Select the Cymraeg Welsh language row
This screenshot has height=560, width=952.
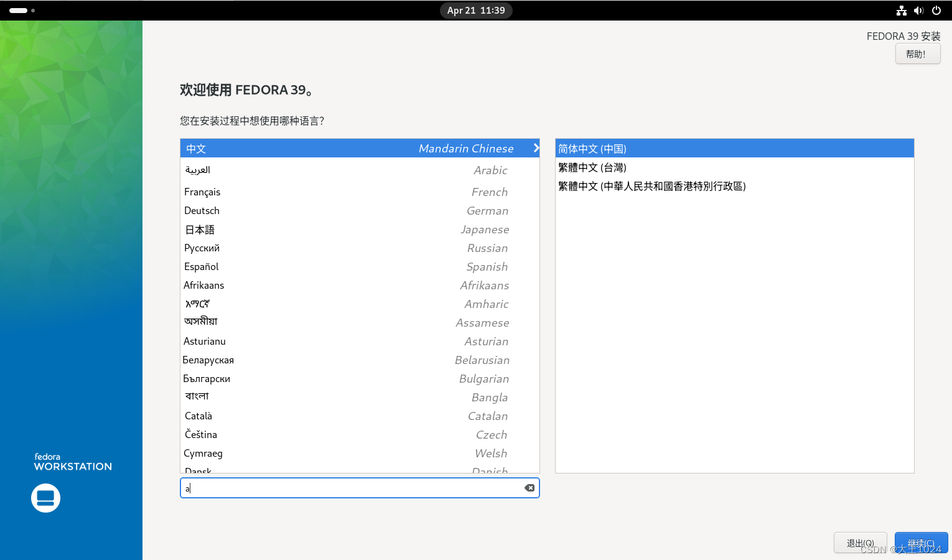point(360,453)
